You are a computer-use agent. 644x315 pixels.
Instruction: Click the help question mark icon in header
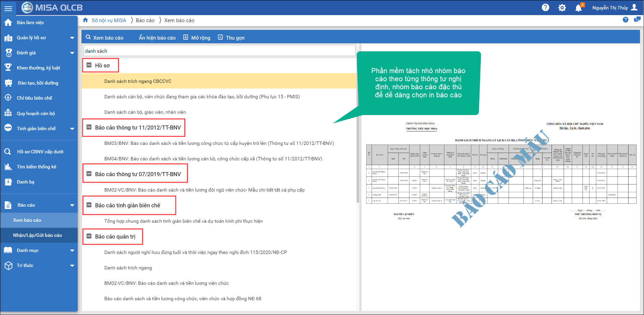(x=545, y=7)
